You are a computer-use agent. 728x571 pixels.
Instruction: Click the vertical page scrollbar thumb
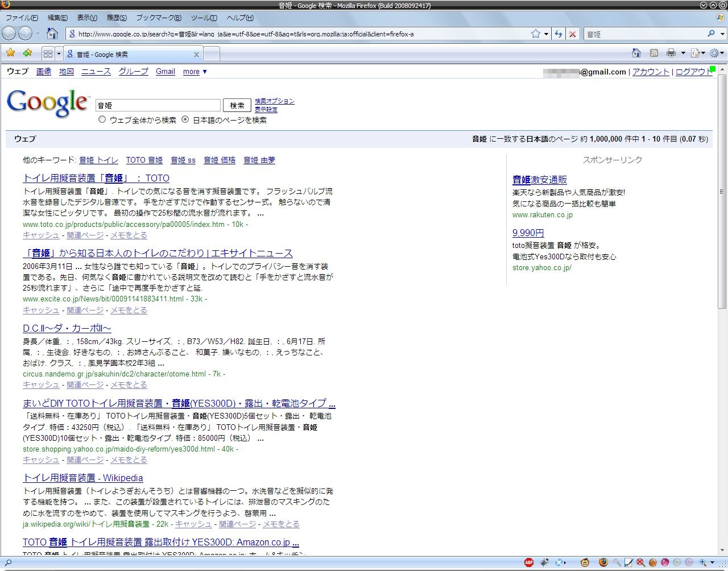coord(722,192)
